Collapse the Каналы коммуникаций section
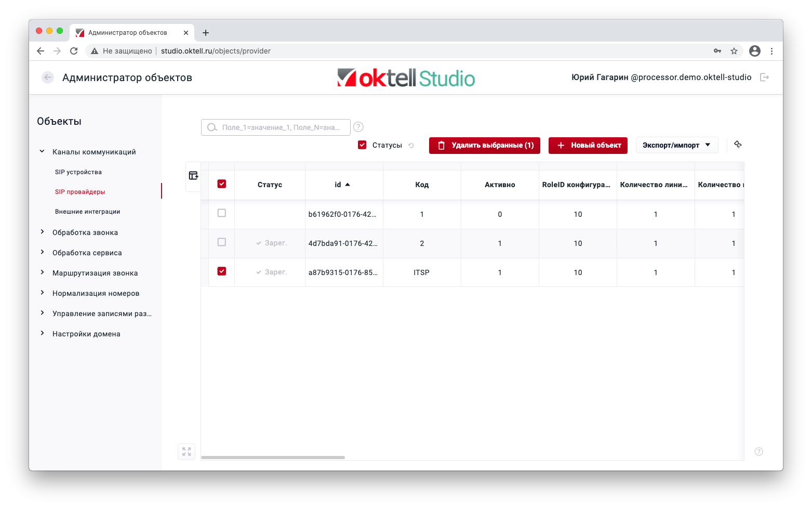The width and height of the screenshot is (812, 509). point(42,151)
